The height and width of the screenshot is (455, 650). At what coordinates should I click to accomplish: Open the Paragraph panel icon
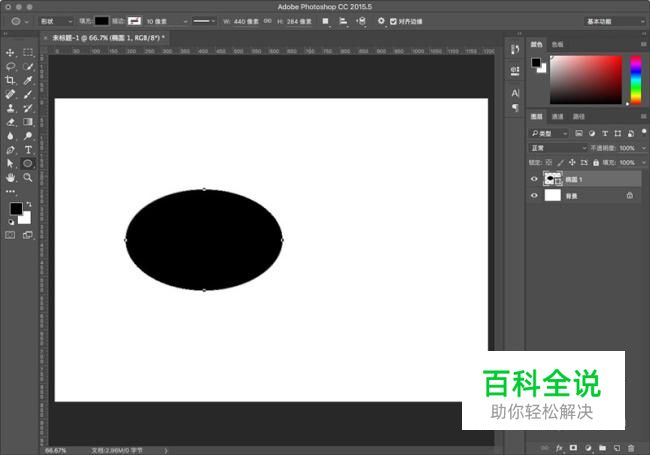point(515,108)
